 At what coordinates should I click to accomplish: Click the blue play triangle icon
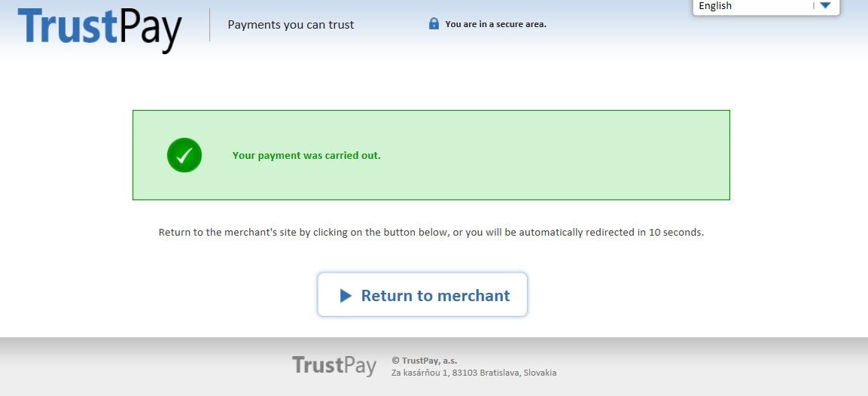[x=346, y=296]
